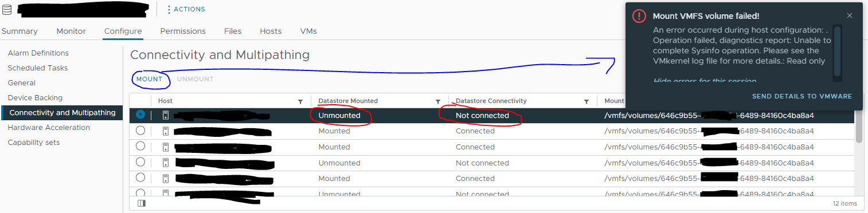Click the host icon in the second row
This screenshot has height=213, width=868.
166,131
